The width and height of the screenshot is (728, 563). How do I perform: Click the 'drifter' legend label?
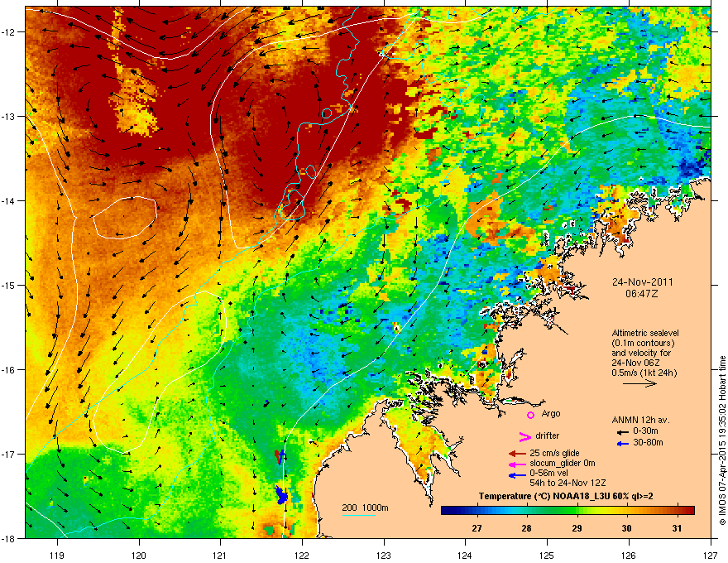click(548, 435)
